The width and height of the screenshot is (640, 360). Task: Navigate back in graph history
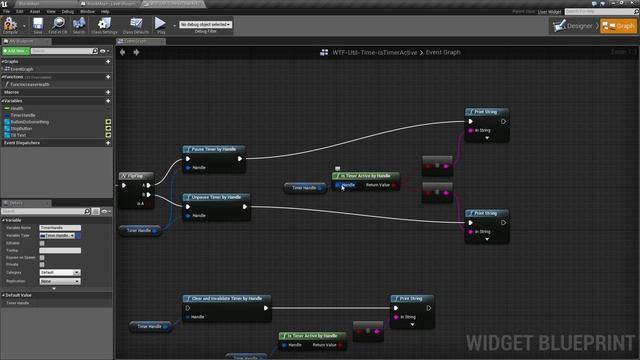(123, 52)
